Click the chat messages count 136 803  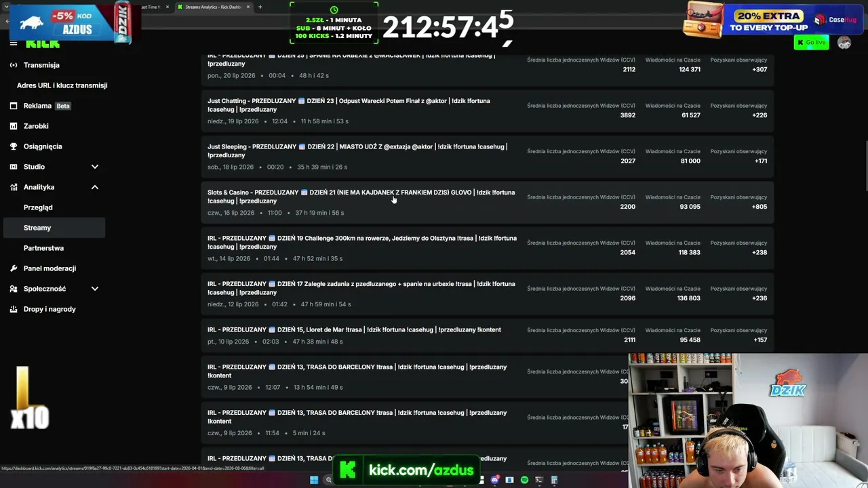[690, 298]
